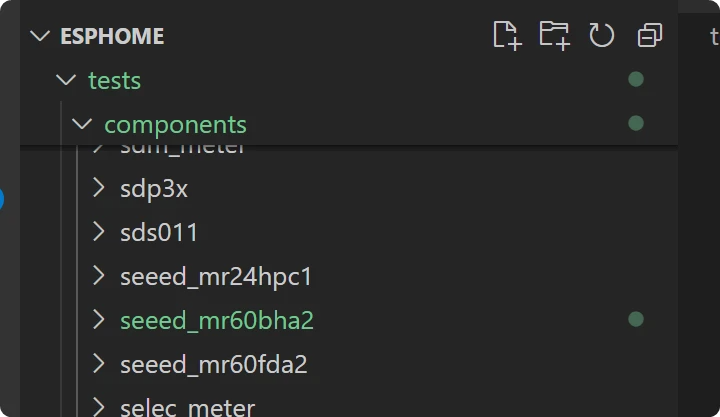This screenshot has height=417, width=720.
Task: Click the ESPHOME section header title
Action: (x=112, y=36)
